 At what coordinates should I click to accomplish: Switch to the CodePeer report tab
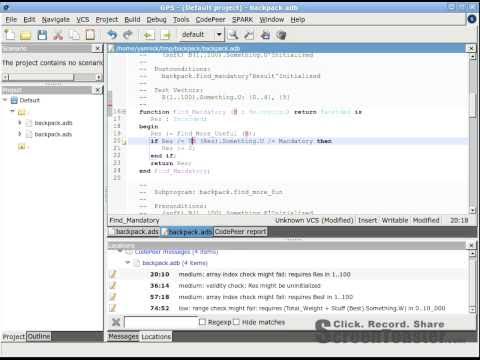[240, 231]
